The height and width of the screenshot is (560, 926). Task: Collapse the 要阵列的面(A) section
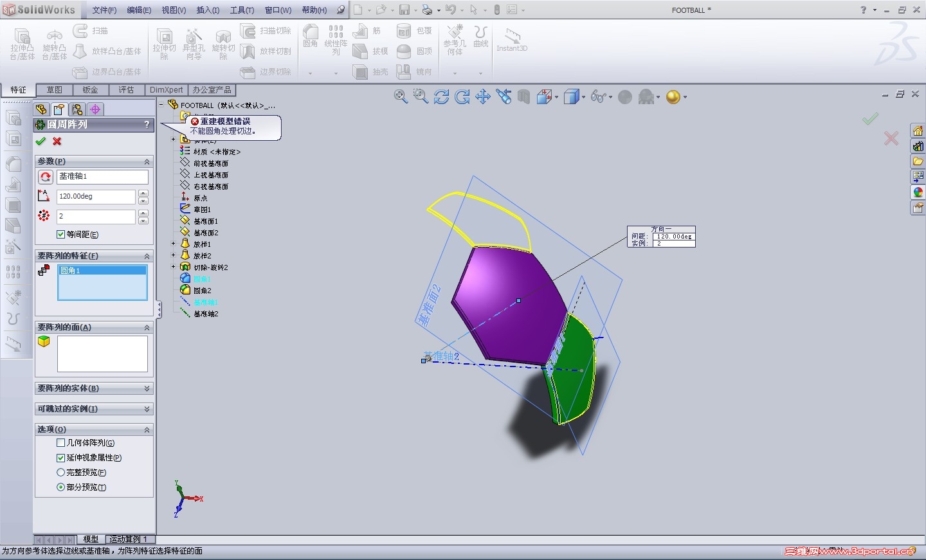point(147,327)
